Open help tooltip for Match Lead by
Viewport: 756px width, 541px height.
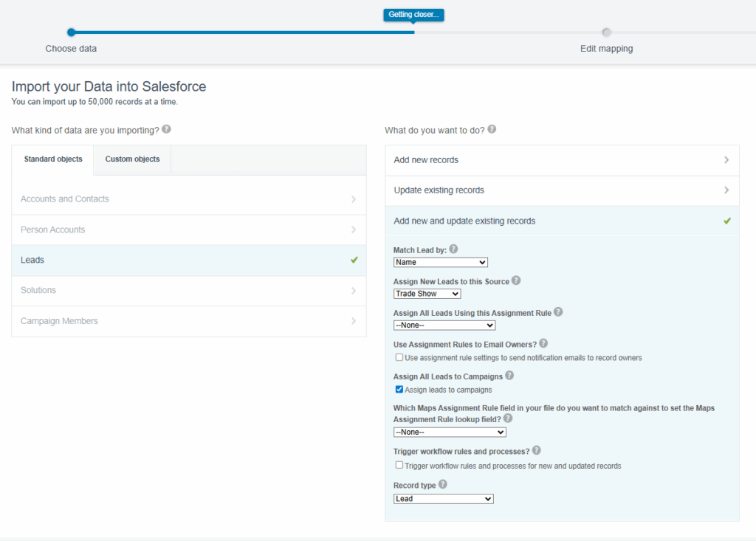coord(453,249)
